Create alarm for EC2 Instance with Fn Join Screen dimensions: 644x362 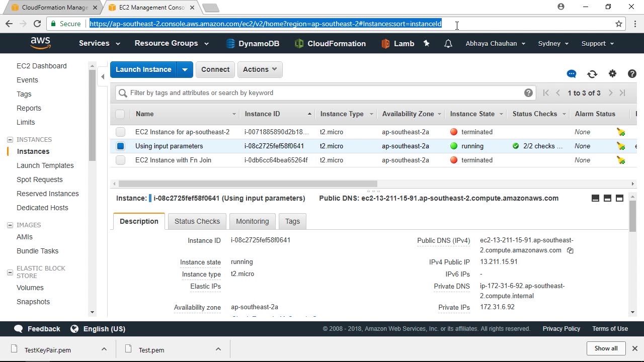point(621,160)
